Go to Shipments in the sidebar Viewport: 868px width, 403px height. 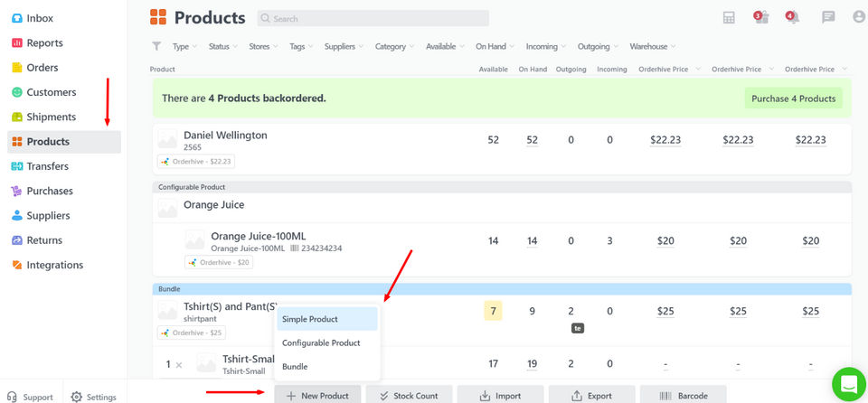coord(51,117)
